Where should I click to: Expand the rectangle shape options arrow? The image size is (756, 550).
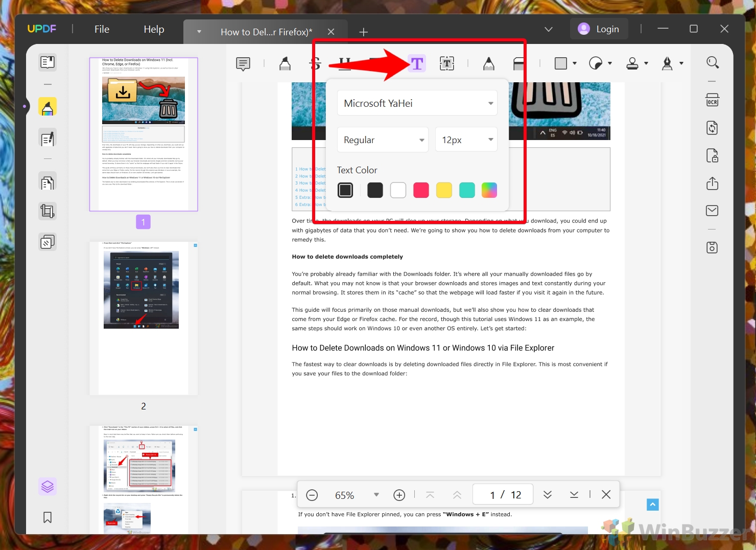click(575, 63)
